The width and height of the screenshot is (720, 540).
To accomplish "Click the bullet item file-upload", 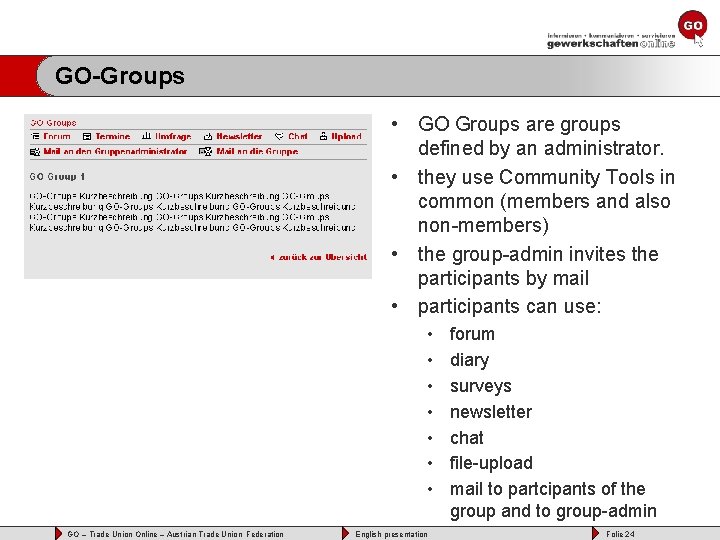I will pyautogui.click(x=491, y=463).
